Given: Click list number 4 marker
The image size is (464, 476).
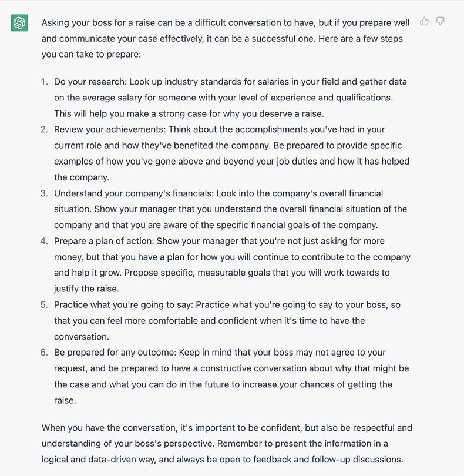Looking at the screenshot, I should tap(44, 241).
